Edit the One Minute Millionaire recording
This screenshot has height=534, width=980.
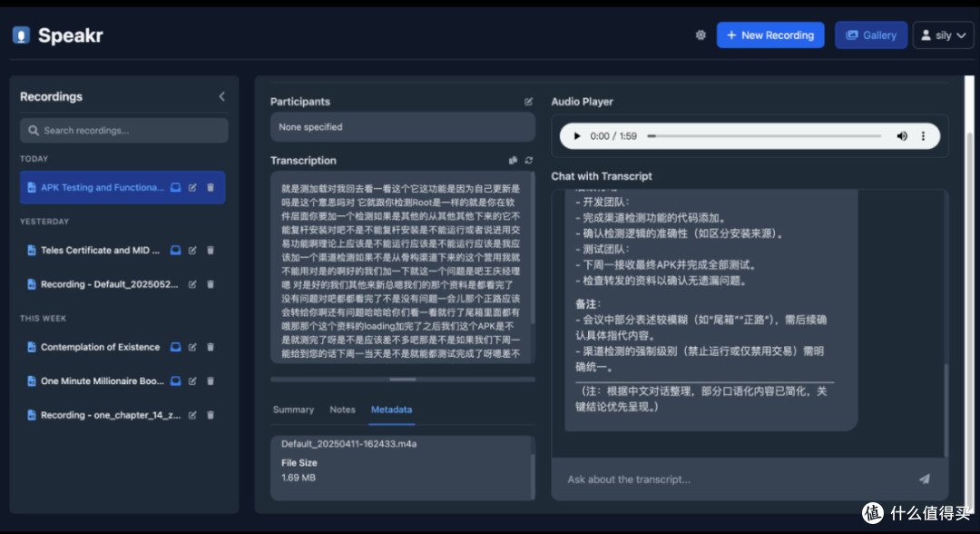tap(192, 381)
